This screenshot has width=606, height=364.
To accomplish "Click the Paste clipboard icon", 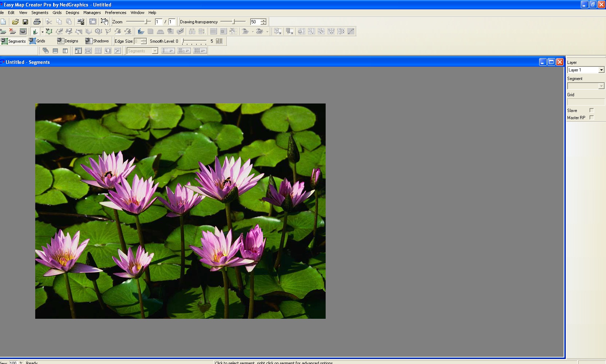I will coord(69,22).
